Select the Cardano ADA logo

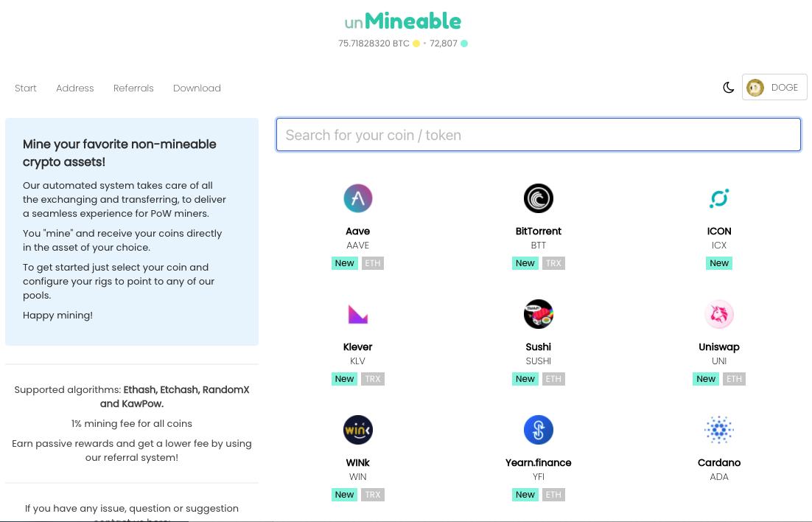tap(718, 430)
